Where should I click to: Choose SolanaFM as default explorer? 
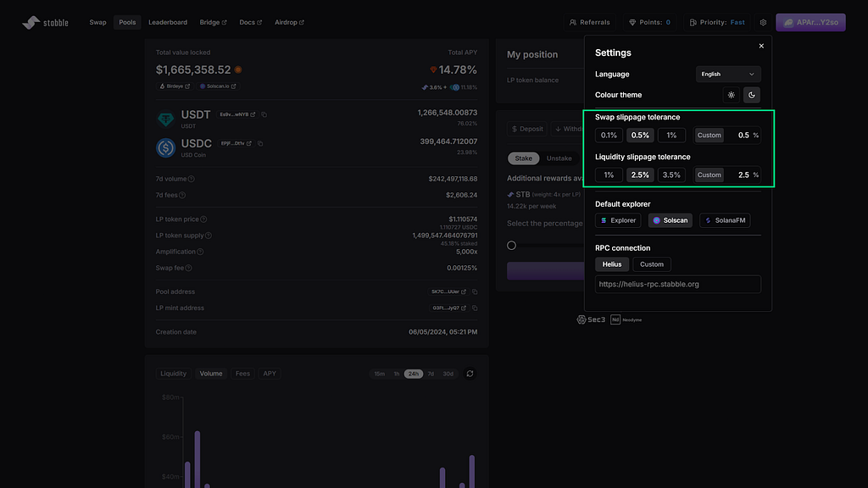pos(725,220)
